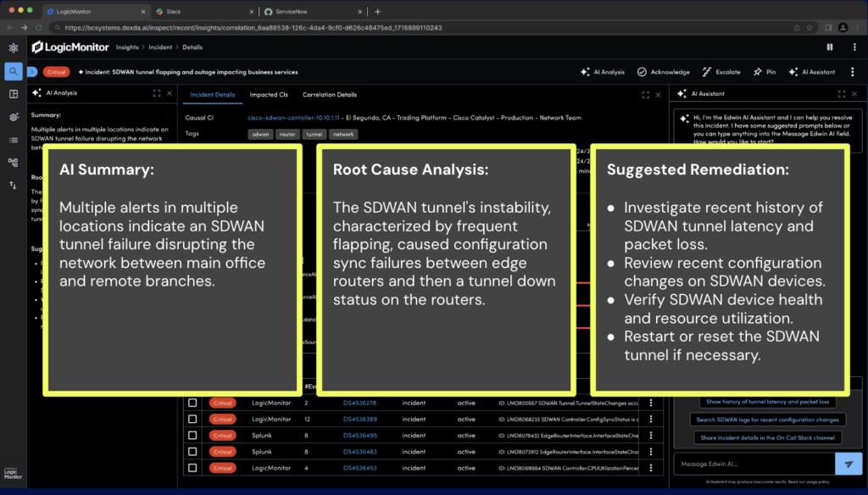Switch to the Correlation Details tab
The image size is (868, 495).
330,95
